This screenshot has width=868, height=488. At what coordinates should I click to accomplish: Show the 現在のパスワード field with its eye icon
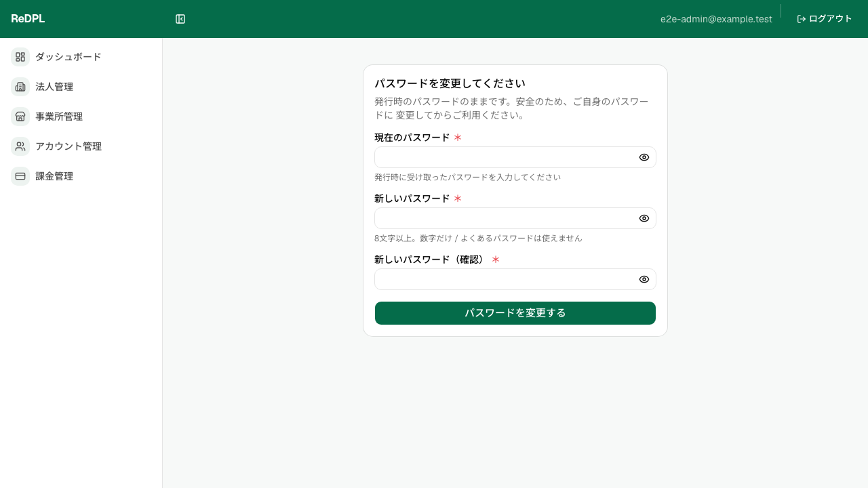pos(644,157)
